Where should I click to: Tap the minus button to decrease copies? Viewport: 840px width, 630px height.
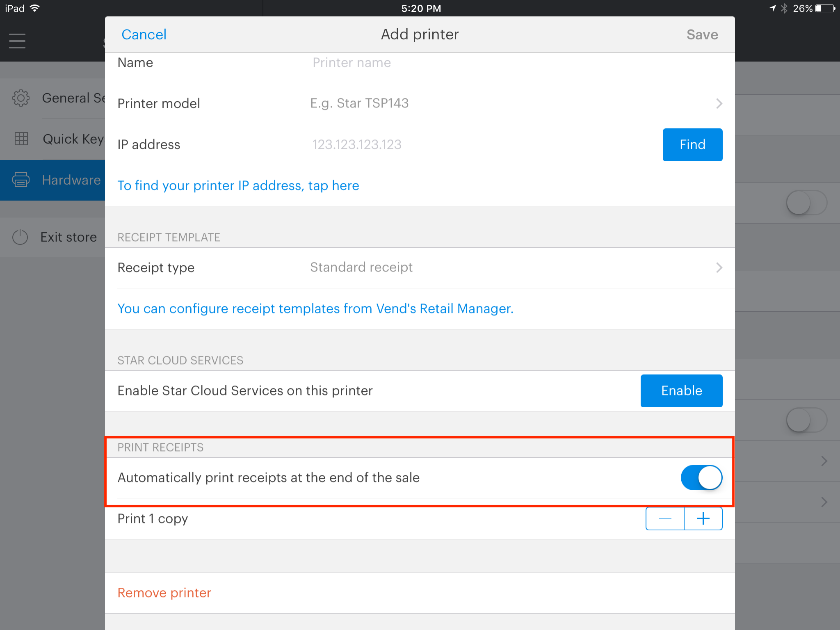pyautogui.click(x=664, y=519)
